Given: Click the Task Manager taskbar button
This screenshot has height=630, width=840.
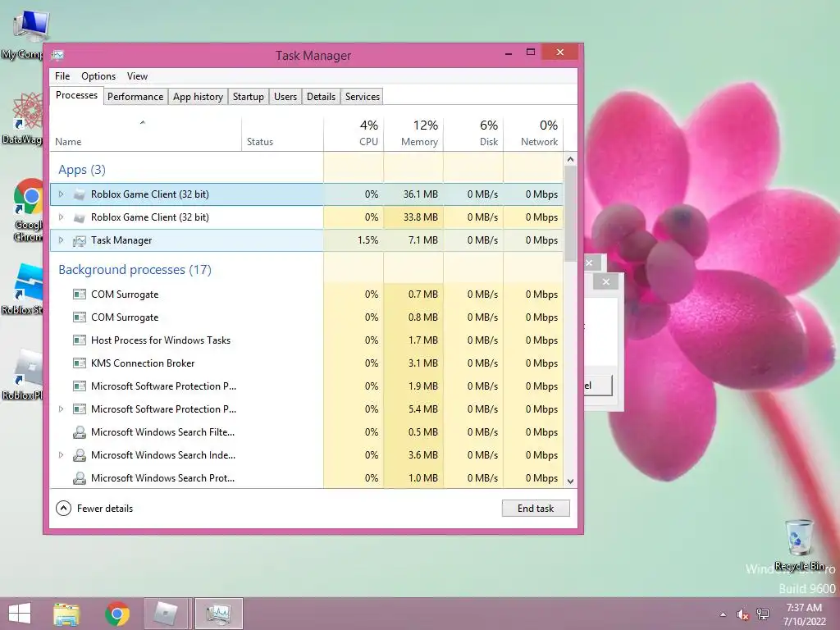Looking at the screenshot, I should coord(218,614).
